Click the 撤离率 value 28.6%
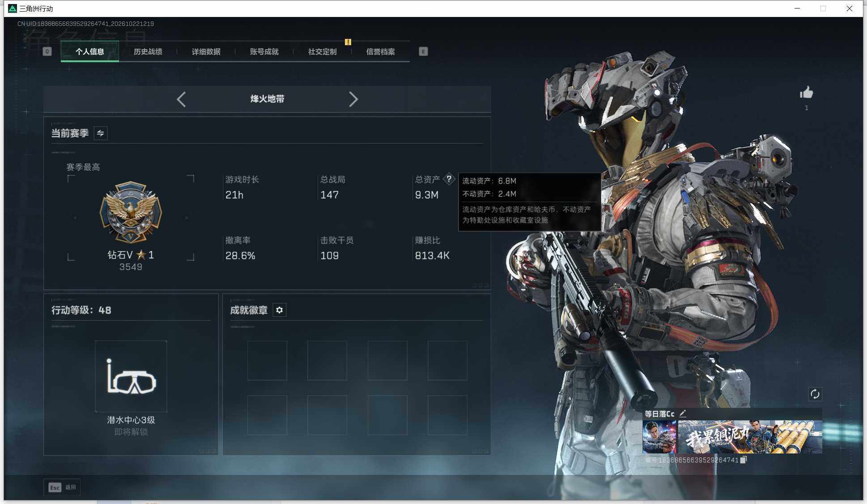Screen dimensions: 867x504 (240, 256)
